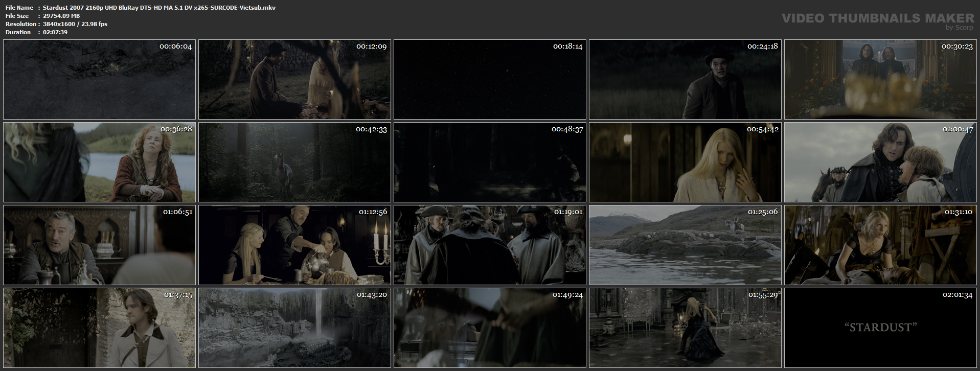Click the rocky shoreline thumbnail at 01:25:06
Image resolution: width=980 pixels, height=371 pixels.
[x=686, y=245]
